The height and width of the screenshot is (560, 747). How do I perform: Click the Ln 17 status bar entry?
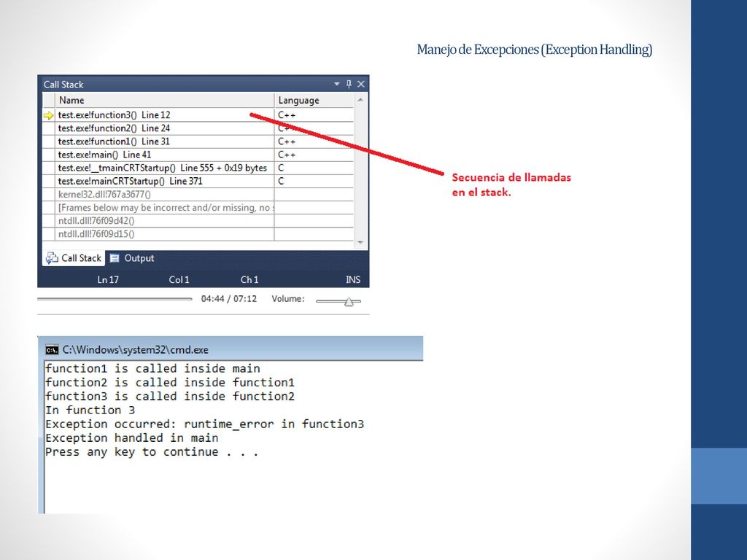pyautogui.click(x=108, y=279)
